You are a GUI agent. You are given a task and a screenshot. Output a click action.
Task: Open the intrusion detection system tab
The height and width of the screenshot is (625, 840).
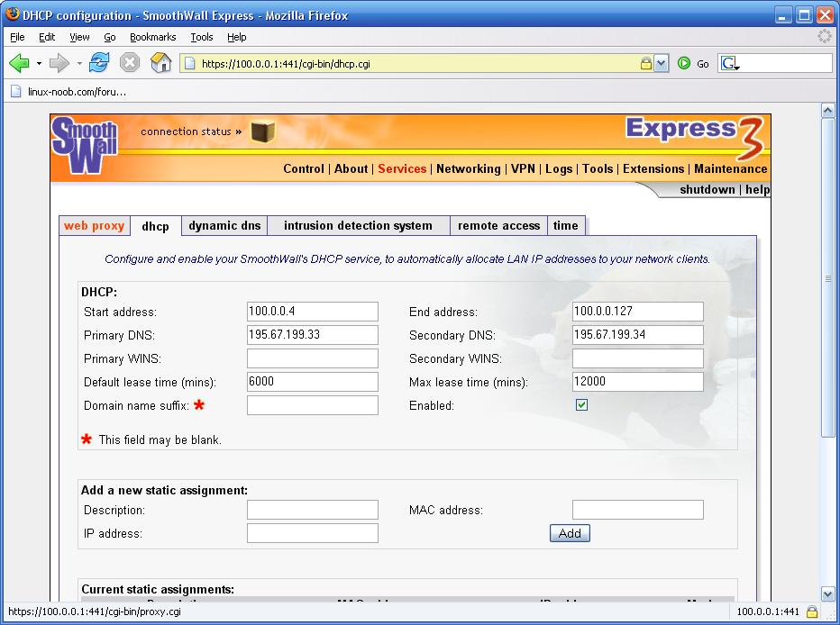(x=358, y=225)
